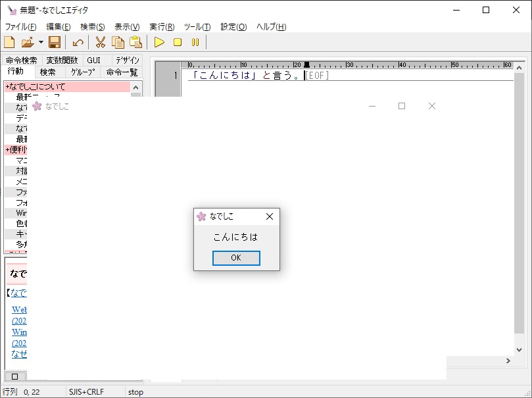This screenshot has height=398, width=532.
Task: Select the 変数関数 tab
Action: (62, 61)
